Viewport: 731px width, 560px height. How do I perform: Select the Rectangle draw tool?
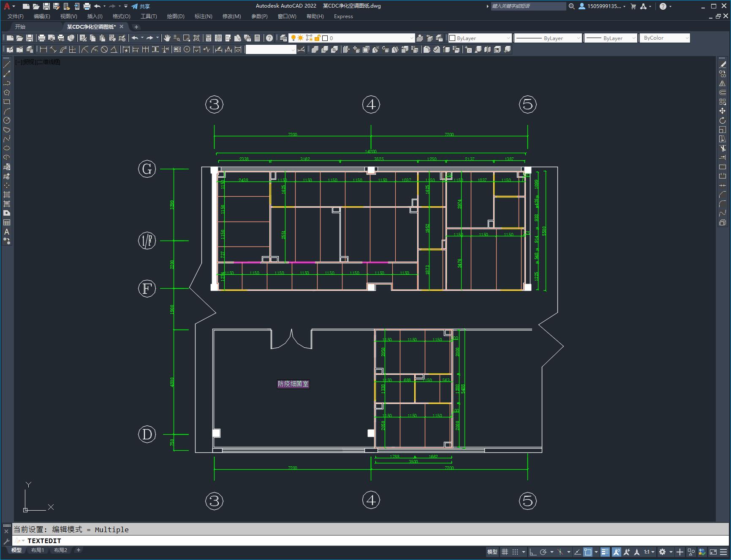coord(7,102)
